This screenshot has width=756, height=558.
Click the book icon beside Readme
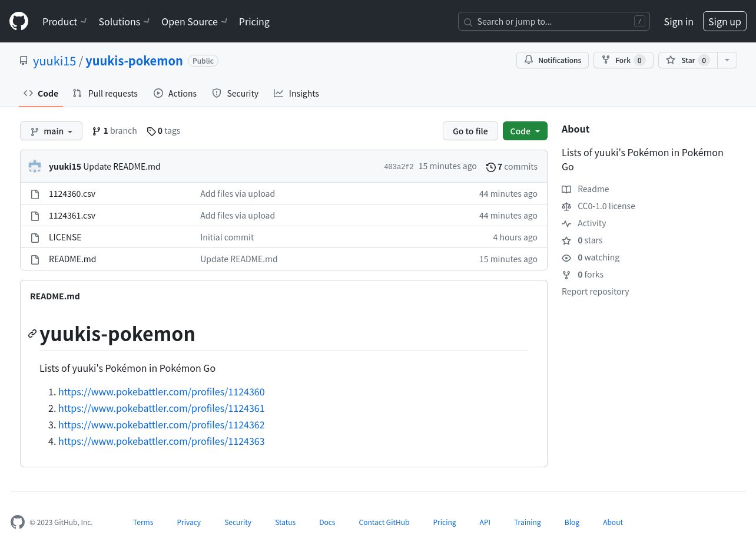pos(566,189)
